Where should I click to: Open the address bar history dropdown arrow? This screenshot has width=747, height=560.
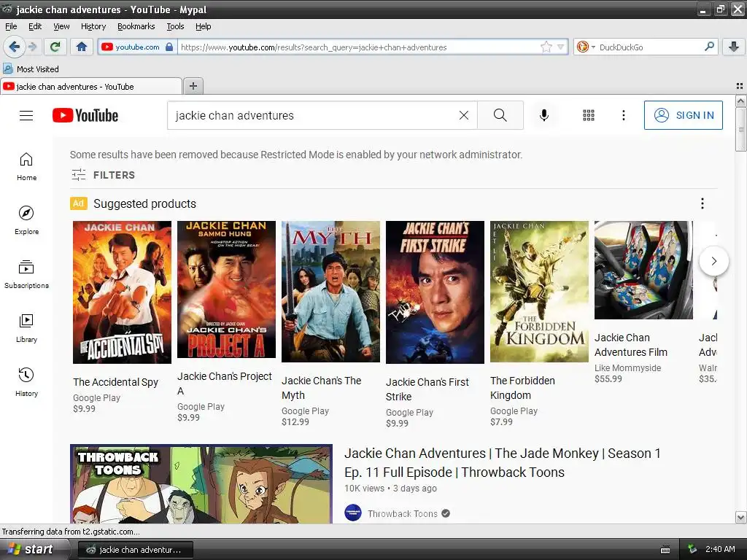tap(561, 47)
